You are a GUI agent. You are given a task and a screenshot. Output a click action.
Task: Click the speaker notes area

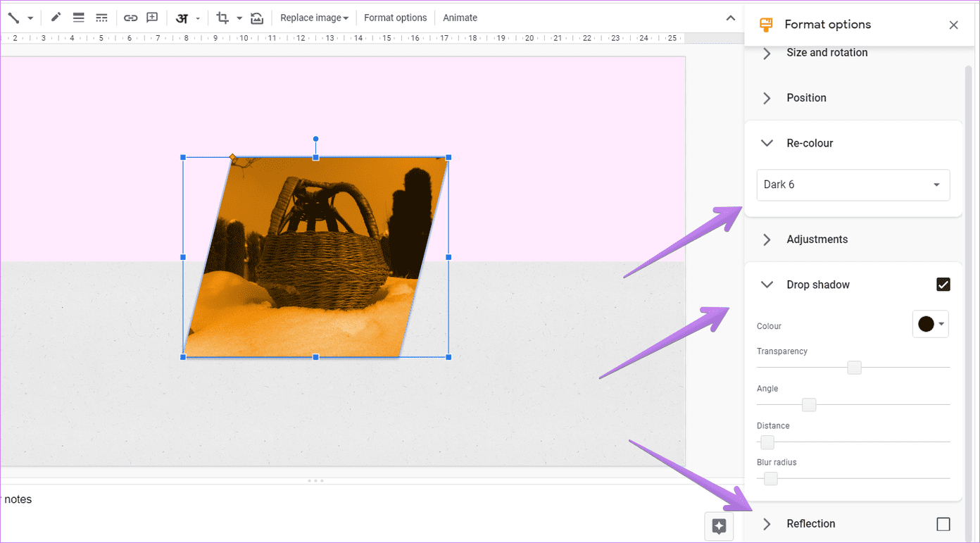(x=352, y=513)
